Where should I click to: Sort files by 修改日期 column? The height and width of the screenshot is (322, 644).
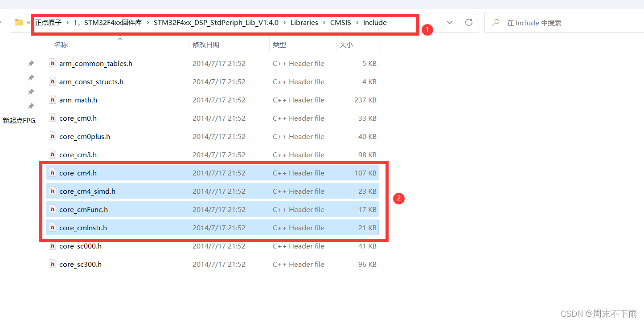pyautogui.click(x=206, y=45)
